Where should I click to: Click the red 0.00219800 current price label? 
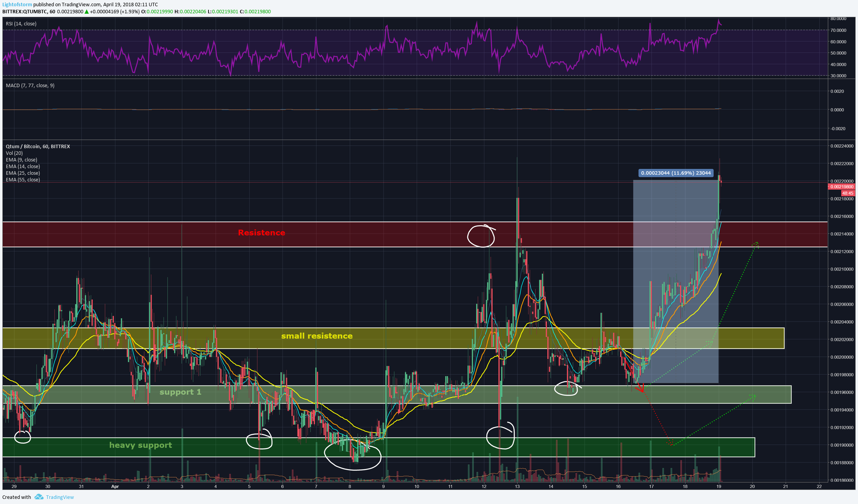[x=842, y=187]
